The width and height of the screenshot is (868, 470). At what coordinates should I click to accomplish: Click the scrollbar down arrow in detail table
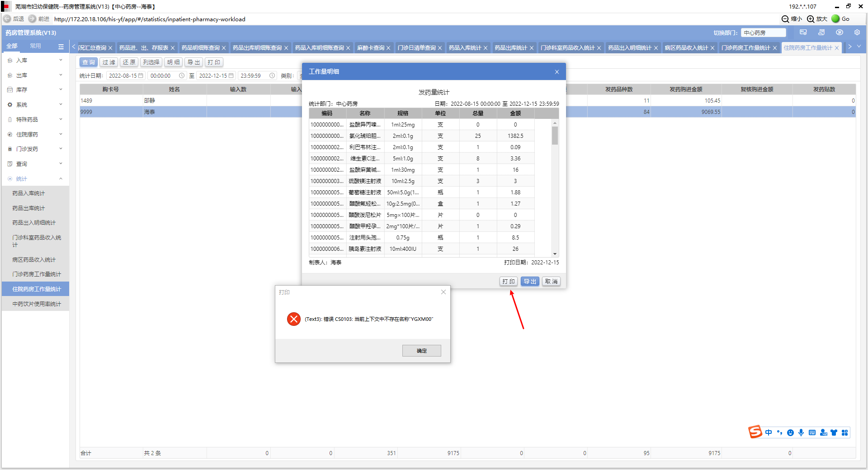pos(555,254)
